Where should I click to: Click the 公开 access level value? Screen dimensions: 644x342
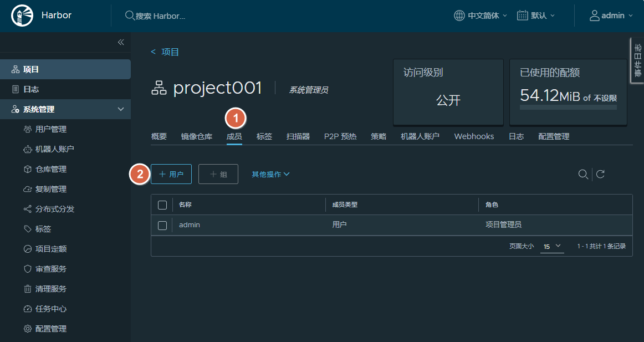(x=448, y=100)
